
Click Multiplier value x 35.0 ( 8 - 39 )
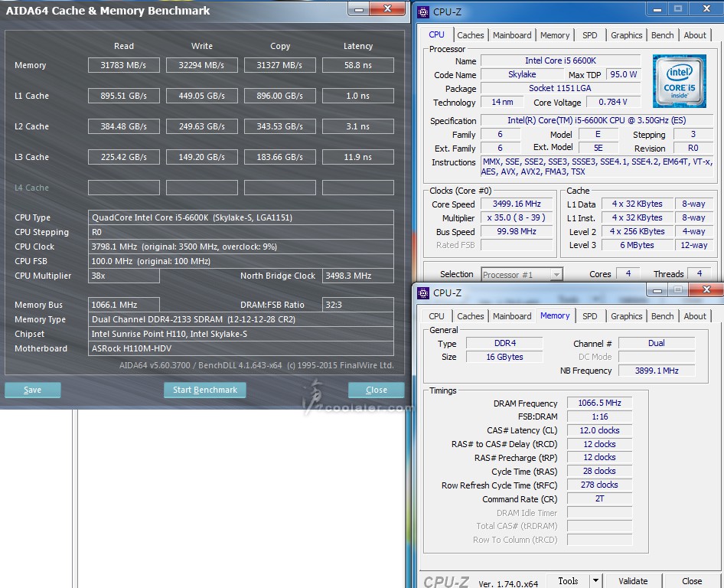(x=517, y=217)
